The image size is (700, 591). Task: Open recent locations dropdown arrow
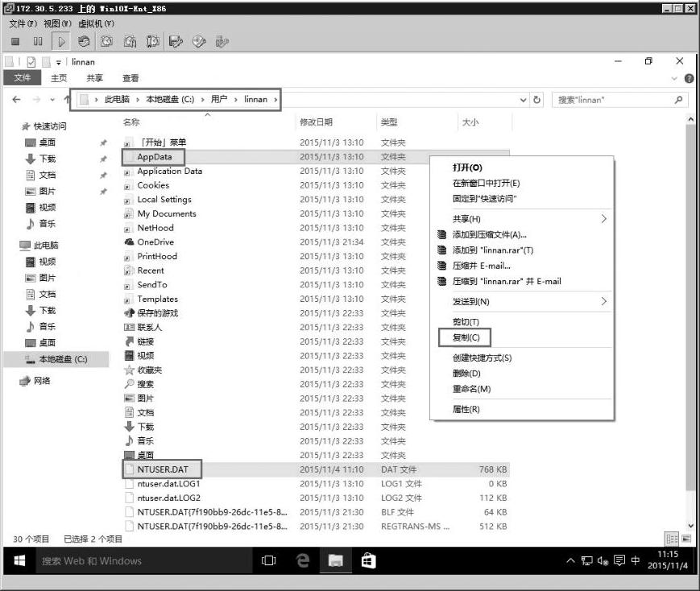[x=52, y=100]
